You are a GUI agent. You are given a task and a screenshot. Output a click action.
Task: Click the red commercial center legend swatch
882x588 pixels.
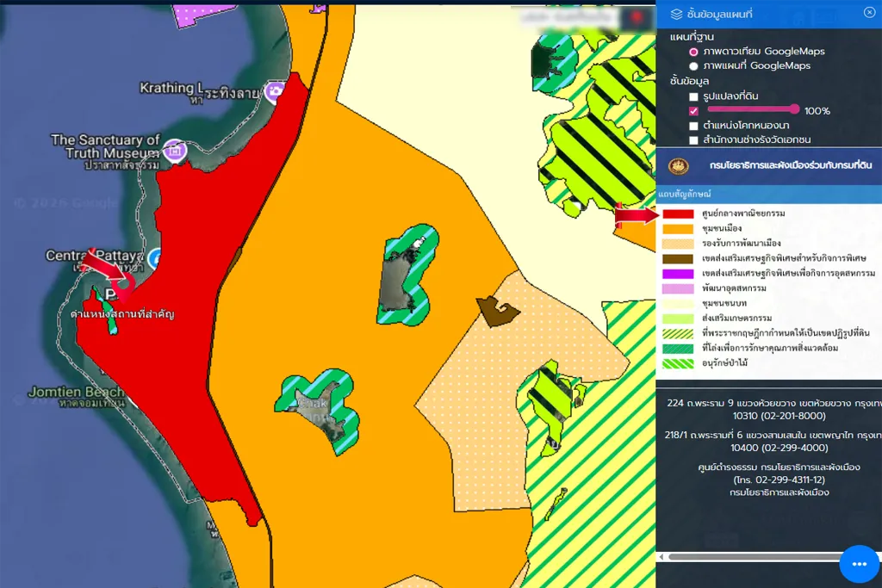pyautogui.click(x=678, y=214)
